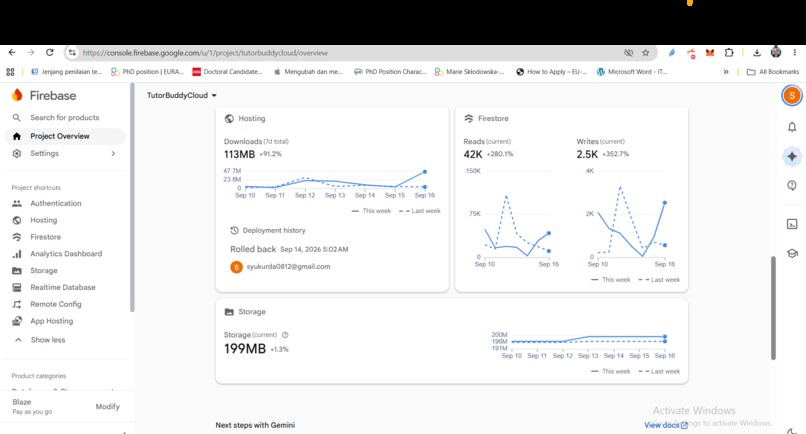Click the crossed-eye icon in address bar

pyautogui.click(x=628, y=52)
